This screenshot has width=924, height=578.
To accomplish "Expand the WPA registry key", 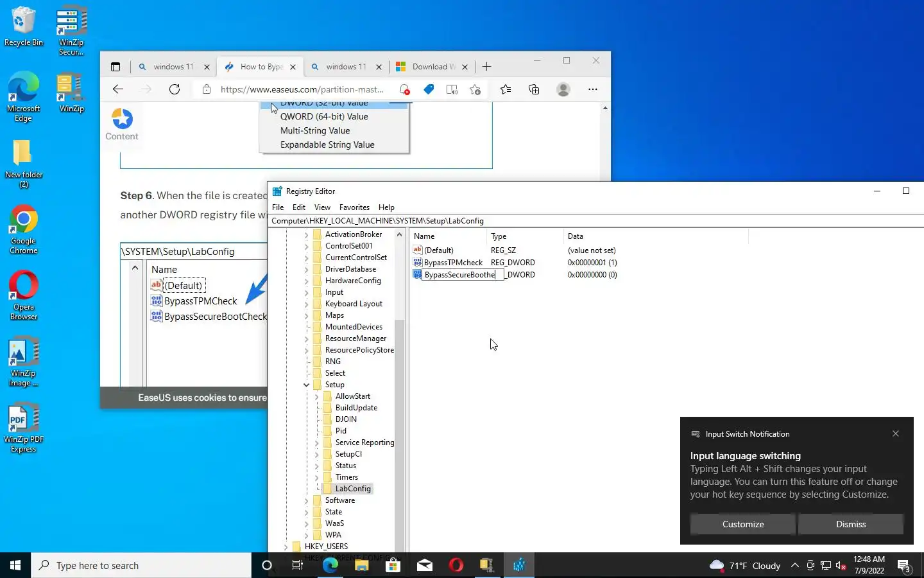I will coord(306,536).
